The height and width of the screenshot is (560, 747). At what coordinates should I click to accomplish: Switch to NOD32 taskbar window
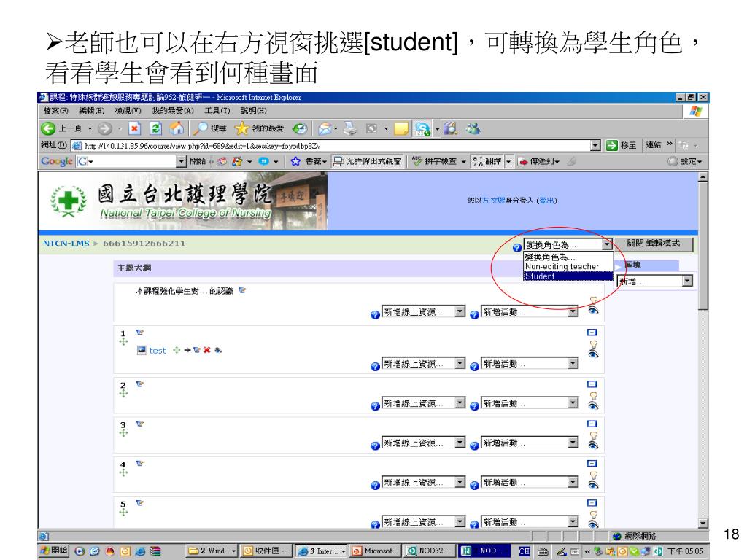coord(430,551)
